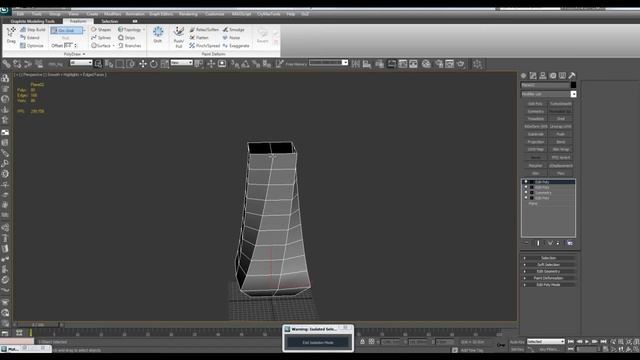640x360 pixels.
Task: Select the Exaggerate brush
Action: pyautogui.click(x=236, y=46)
